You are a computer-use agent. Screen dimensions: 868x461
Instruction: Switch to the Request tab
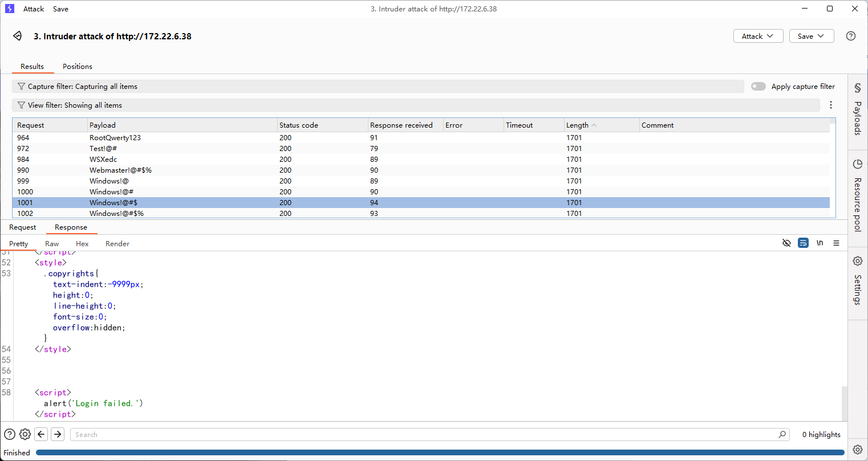23,227
